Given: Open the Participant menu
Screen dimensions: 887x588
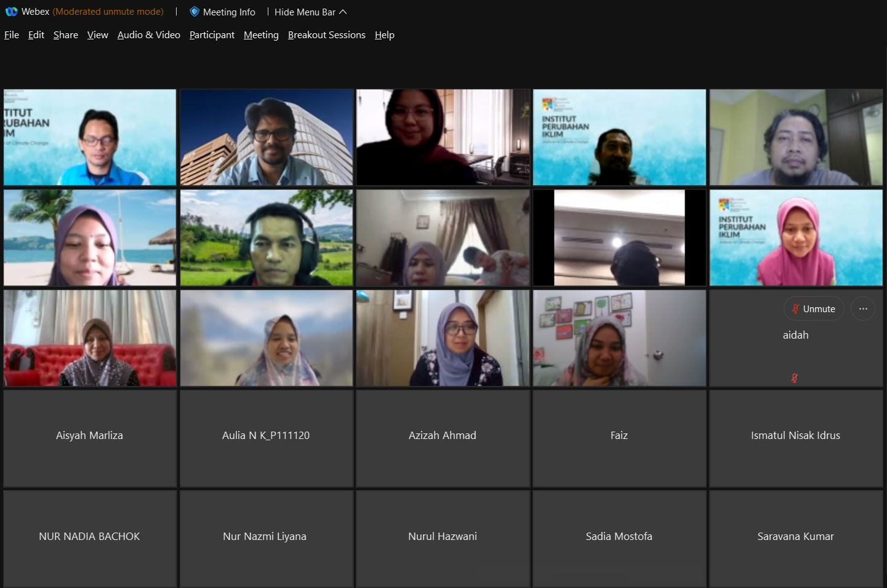Looking at the screenshot, I should coord(212,35).
